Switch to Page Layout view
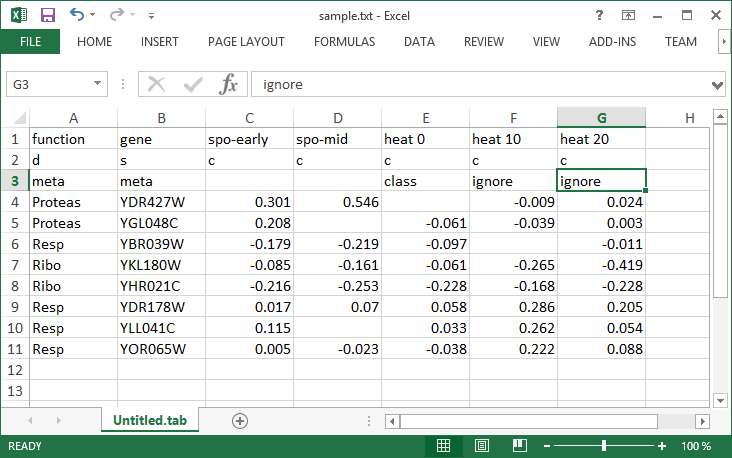The height and width of the screenshot is (458, 732). 482,446
